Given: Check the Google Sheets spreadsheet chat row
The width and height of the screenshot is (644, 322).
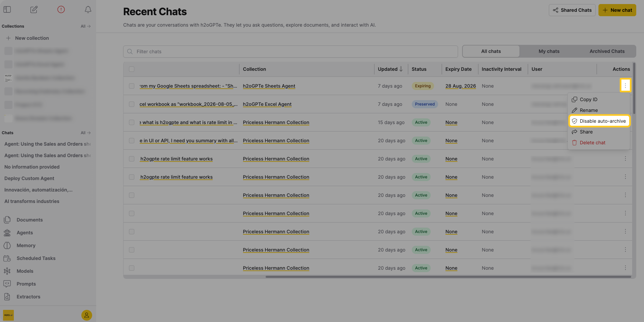Looking at the screenshot, I should 132,86.
